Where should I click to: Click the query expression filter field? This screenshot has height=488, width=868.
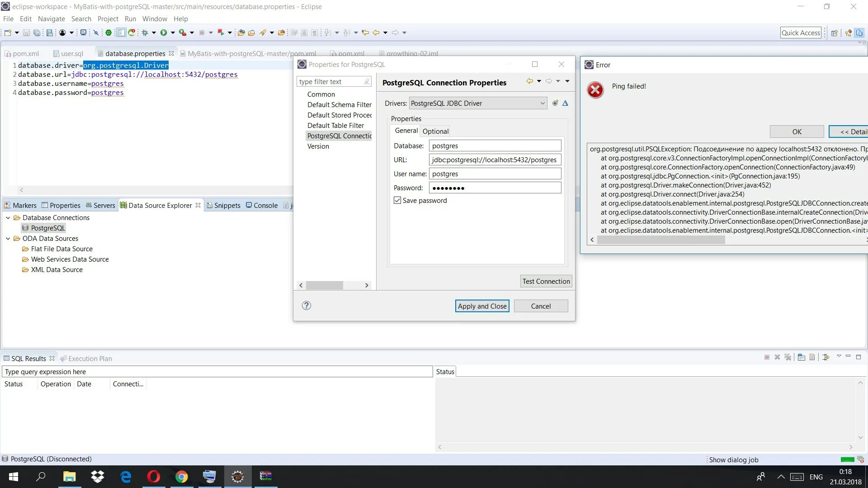[x=217, y=371]
